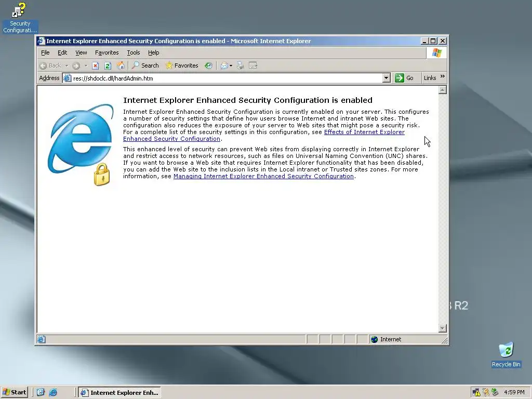Click the Edit page toolbar icon
This screenshot has width=532, height=399.
click(x=253, y=65)
